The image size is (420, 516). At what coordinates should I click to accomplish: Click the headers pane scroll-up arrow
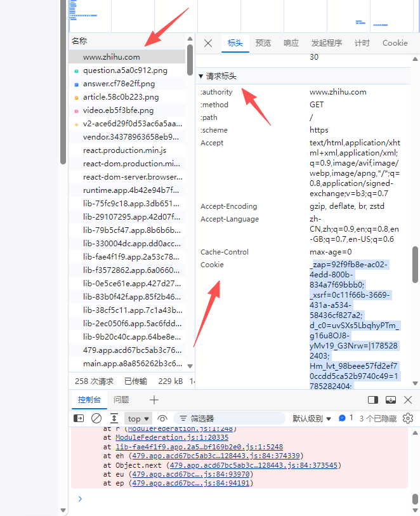tap(416, 59)
